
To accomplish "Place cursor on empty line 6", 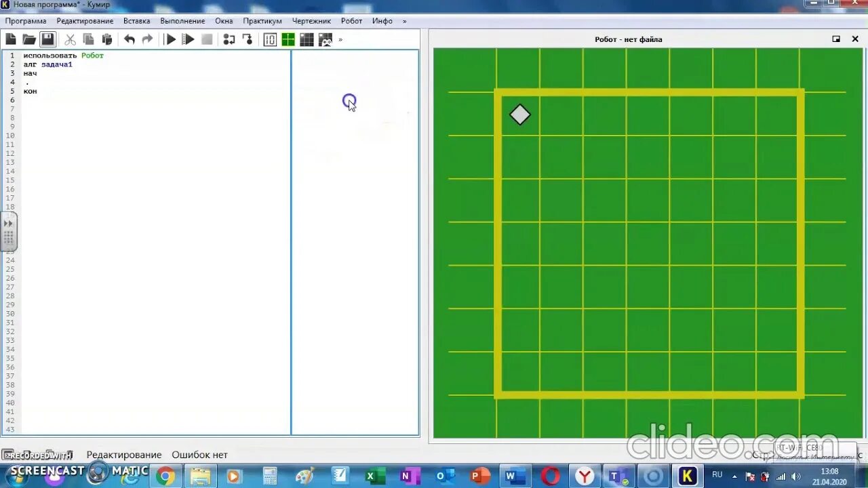I will [x=156, y=100].
